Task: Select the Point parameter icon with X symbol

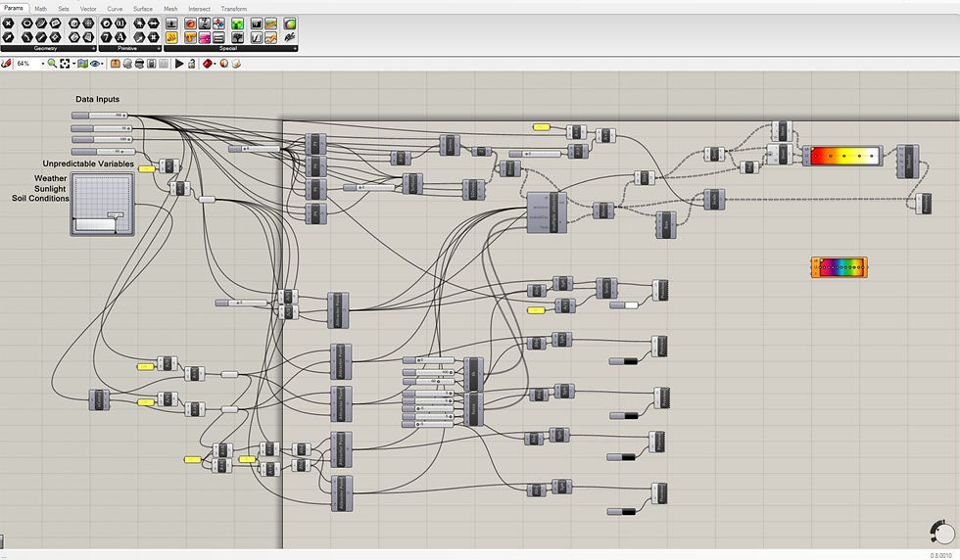Action: (x=8, y=23)
